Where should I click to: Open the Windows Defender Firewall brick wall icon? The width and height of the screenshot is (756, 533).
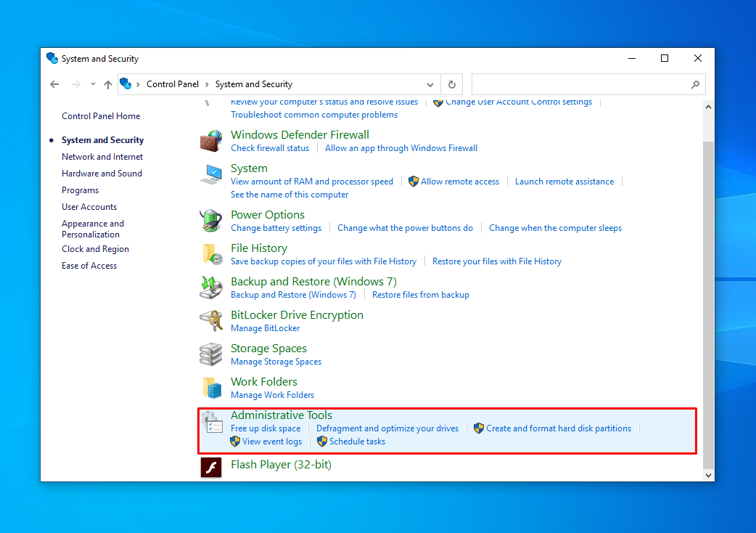pos(211,141)
